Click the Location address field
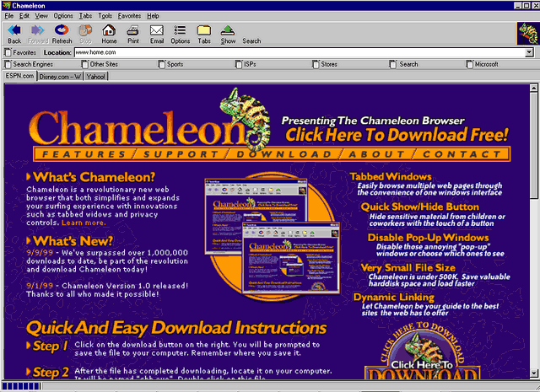This screenshot has width=540, height=392. (x=300, y=52)
